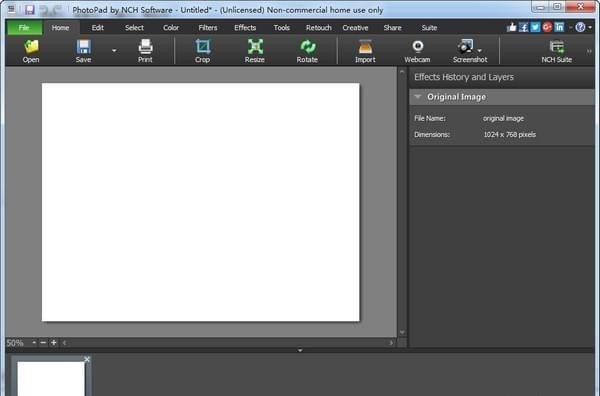This screenshot has width=600, height=396.
Task: Click the Save floppy disk icon
Action: (83, 47)
